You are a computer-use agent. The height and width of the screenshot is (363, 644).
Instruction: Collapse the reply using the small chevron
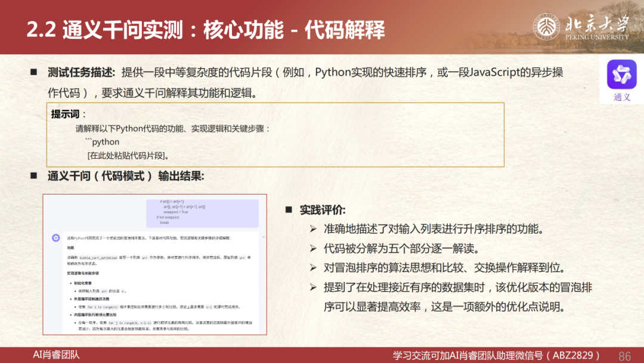coord(264,237)
